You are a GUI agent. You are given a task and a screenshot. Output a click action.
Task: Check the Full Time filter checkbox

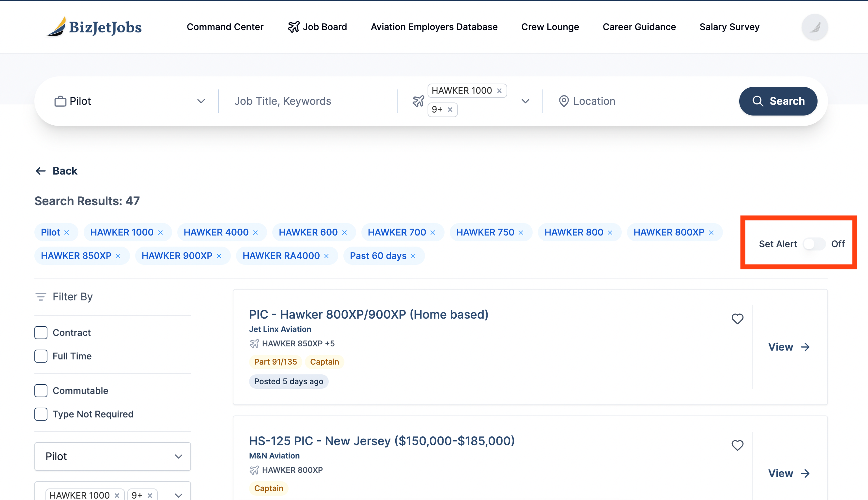40,356
